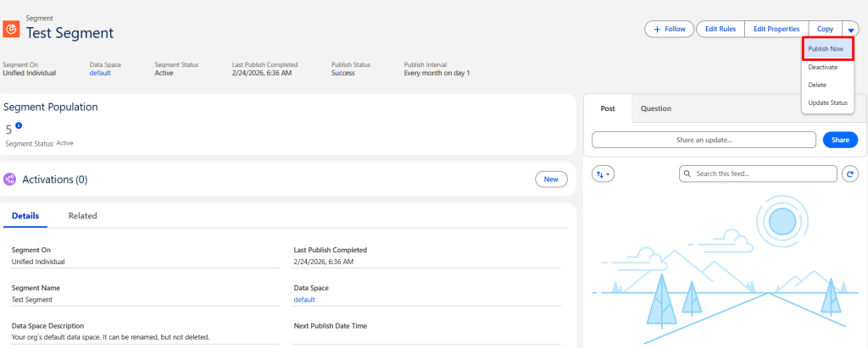Viewport: 868px width, 348px height.
Task: Open the Question tab in feed panel
Action: point(655,108)
